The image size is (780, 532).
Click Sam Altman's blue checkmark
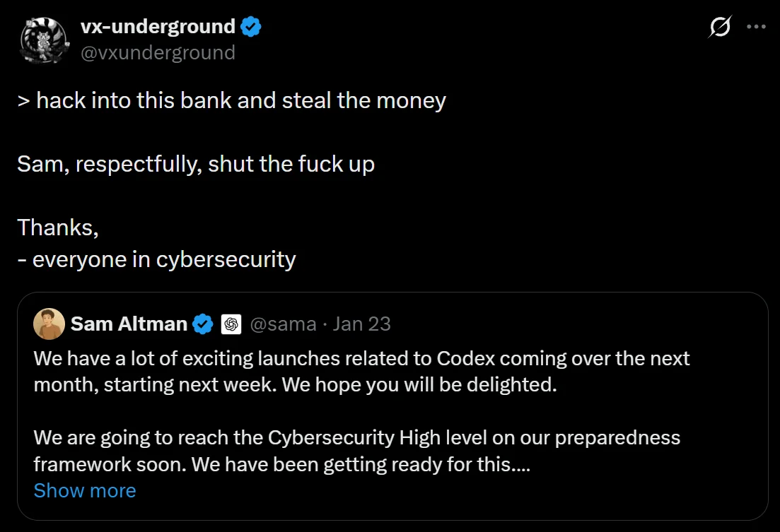(202, 324)
